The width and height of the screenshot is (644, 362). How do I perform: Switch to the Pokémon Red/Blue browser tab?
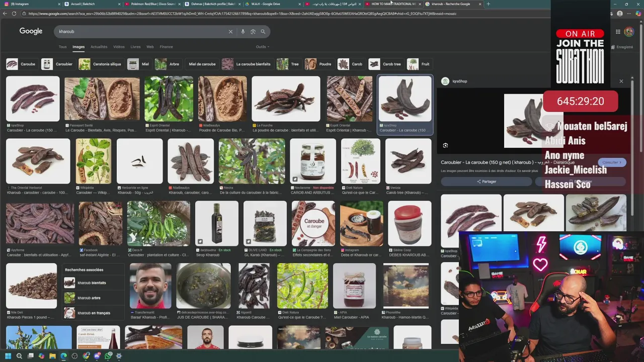152,4
